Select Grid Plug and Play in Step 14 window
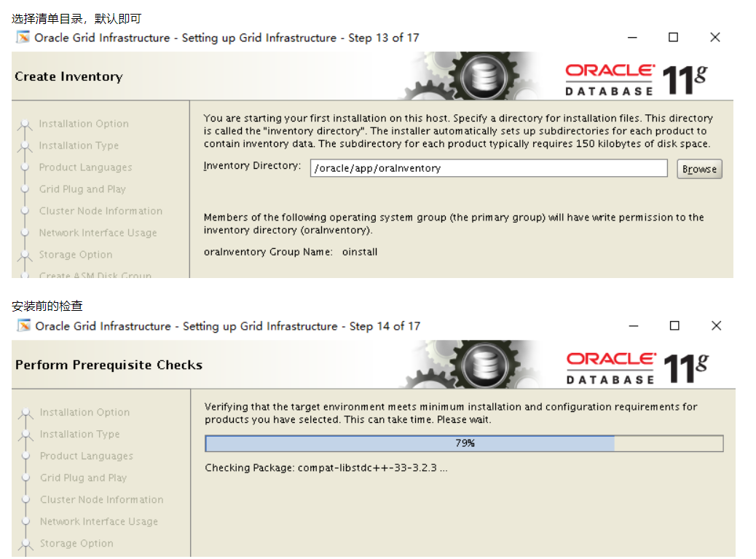Screen dimensions: 756x559 pos(84,477)
